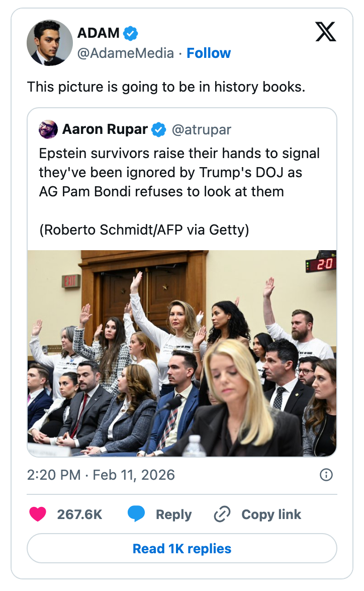Click ADAM's blue verified badge
The height and width of the screenshot is (591, 364).
pyautogui.click(x=131, y=34)
